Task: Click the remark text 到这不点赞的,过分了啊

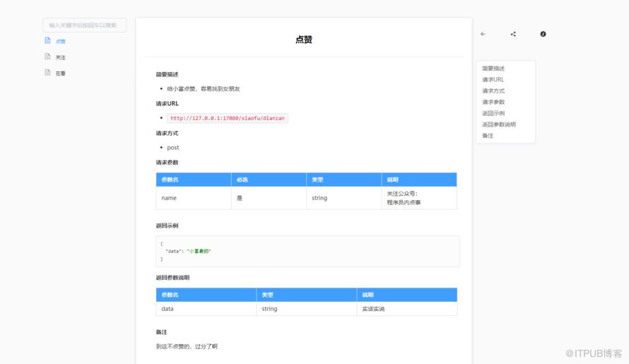Action: 187,346
